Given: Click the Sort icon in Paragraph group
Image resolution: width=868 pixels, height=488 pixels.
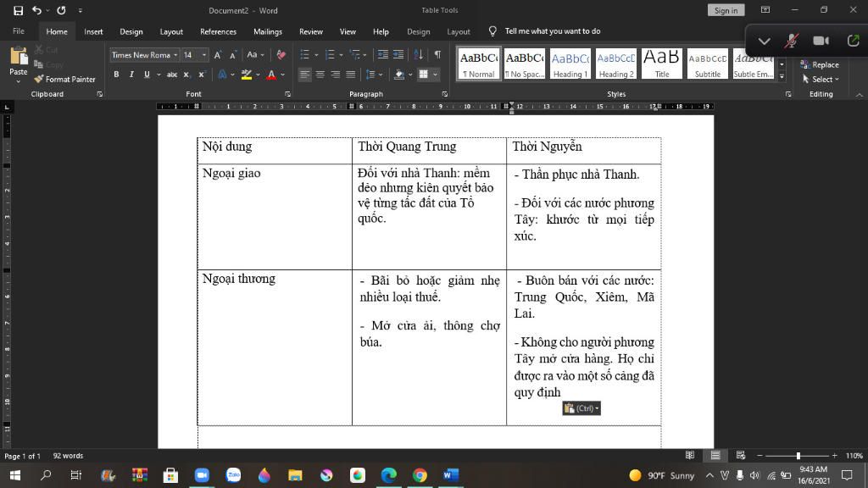Looking at the screenshot, I should point(420,55).
